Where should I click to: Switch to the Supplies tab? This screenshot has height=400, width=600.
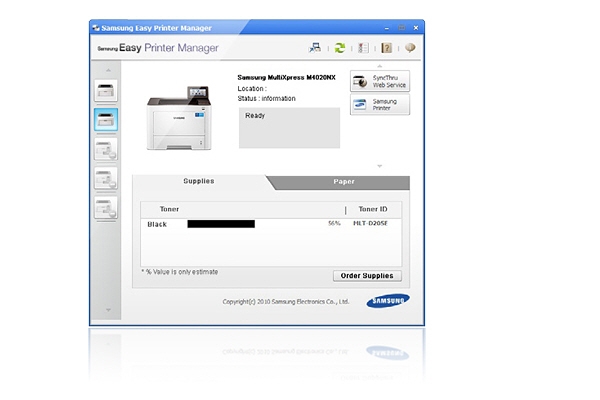click(199, 181)
